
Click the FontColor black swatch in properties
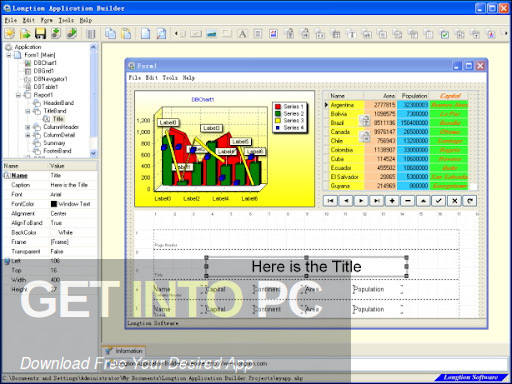[54, 204]
